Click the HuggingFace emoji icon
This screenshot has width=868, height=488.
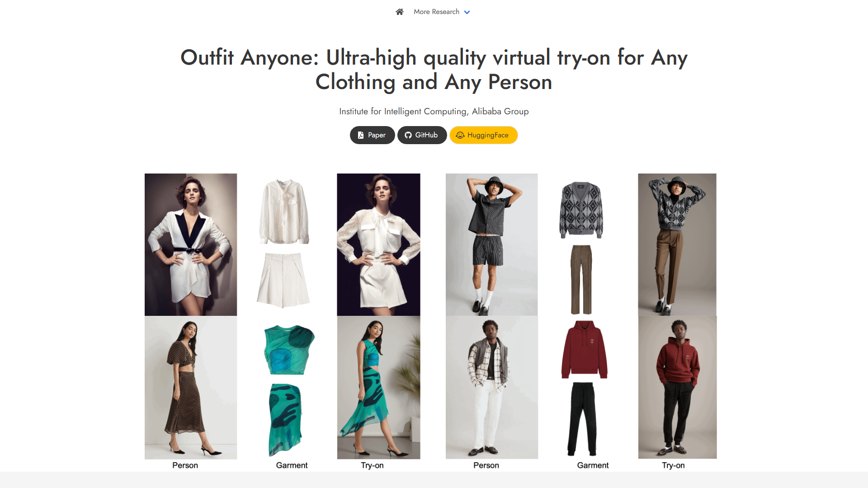point(460,135)
